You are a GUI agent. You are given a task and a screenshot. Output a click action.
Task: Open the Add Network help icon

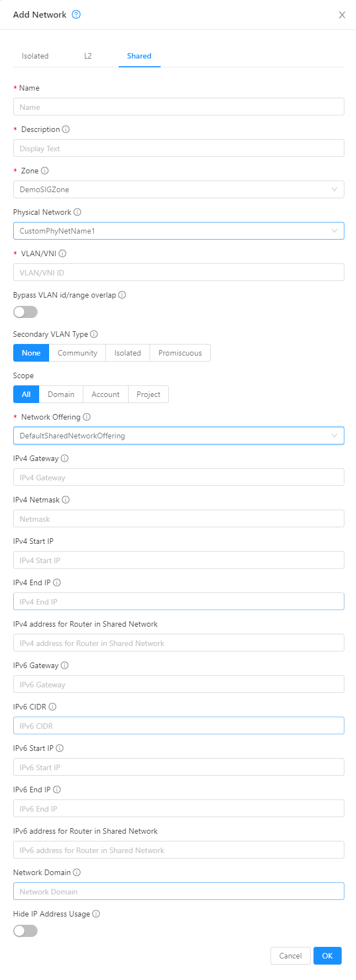pyautogui.click(x=76, y=15)
